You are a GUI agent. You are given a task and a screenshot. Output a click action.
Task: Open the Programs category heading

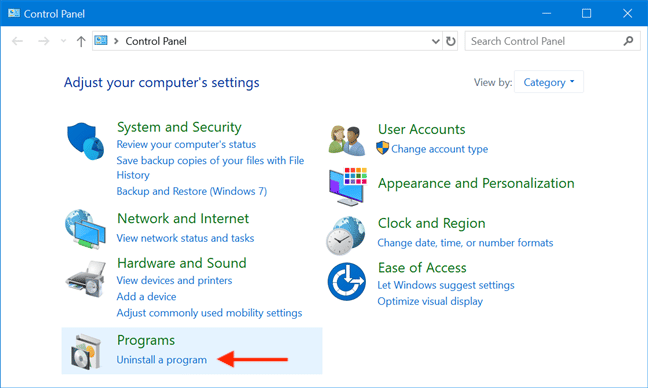click(146, 340)
